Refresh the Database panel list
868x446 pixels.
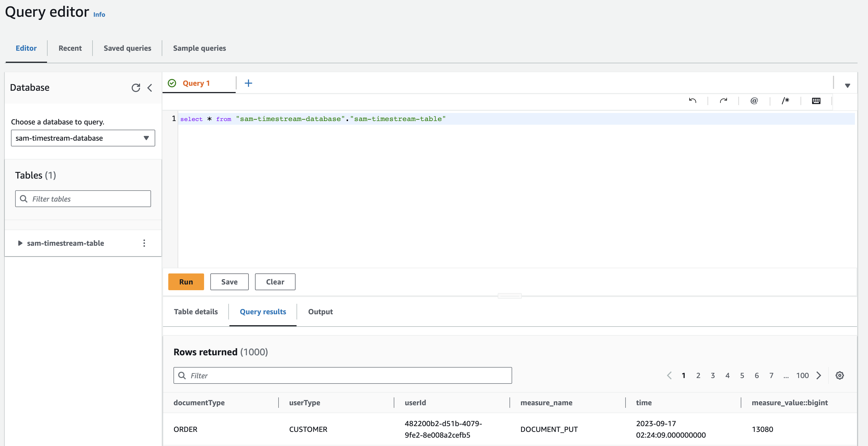(136, 88)
